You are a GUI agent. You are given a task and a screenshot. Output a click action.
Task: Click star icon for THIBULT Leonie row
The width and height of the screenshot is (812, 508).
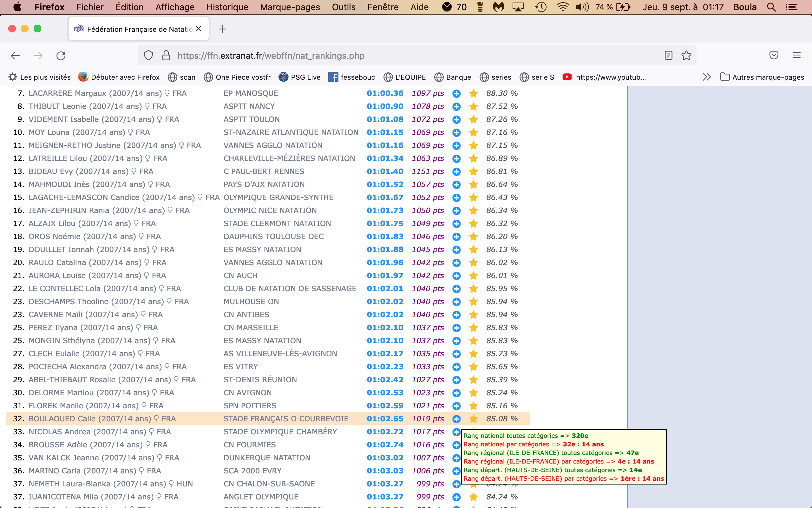pyautogui.click(x=474, y=106)
